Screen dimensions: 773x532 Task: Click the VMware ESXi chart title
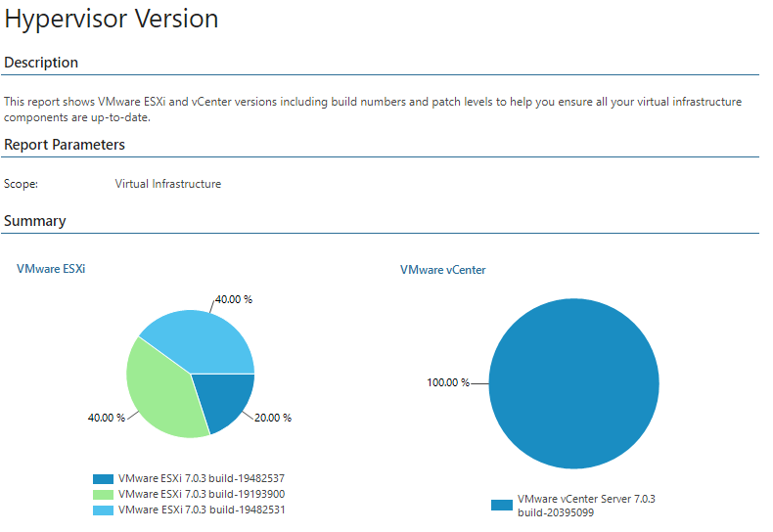(51, 269)
